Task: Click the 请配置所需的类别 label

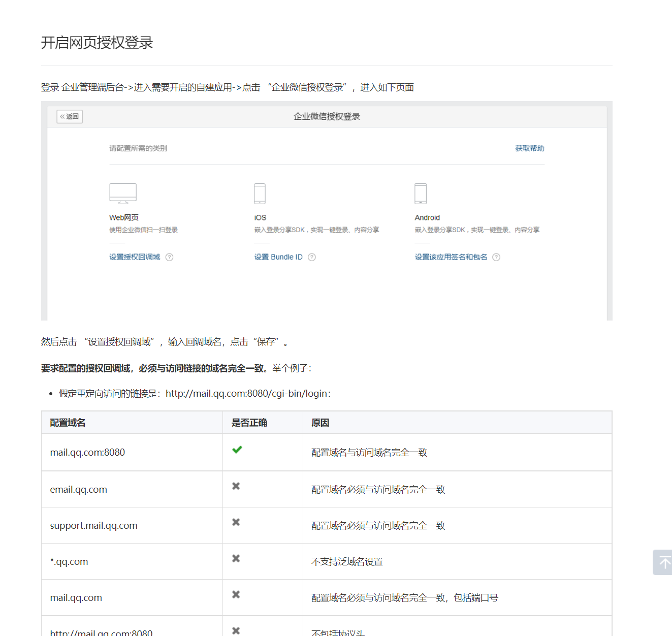Action: pos(138,148)
